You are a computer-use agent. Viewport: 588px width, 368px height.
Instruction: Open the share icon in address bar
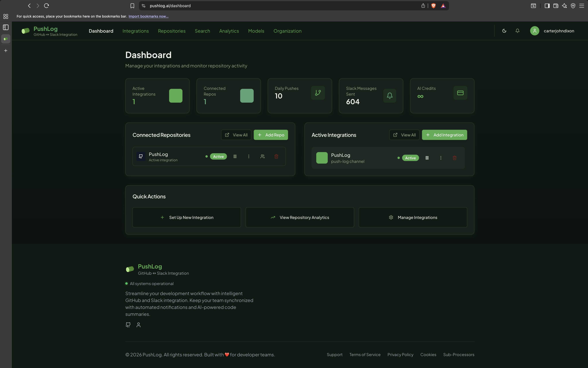point(423,6)
